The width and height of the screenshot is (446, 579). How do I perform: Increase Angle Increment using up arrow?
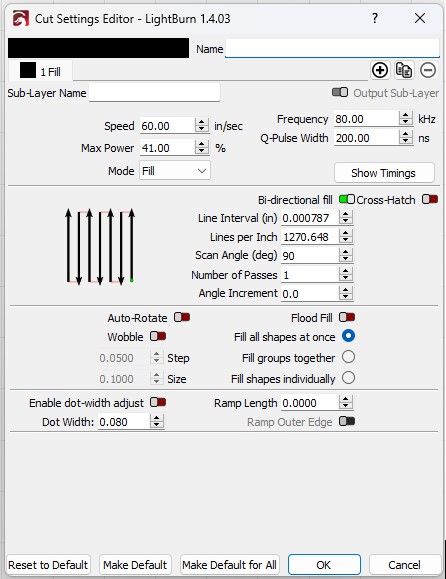[x=346, y=290]
